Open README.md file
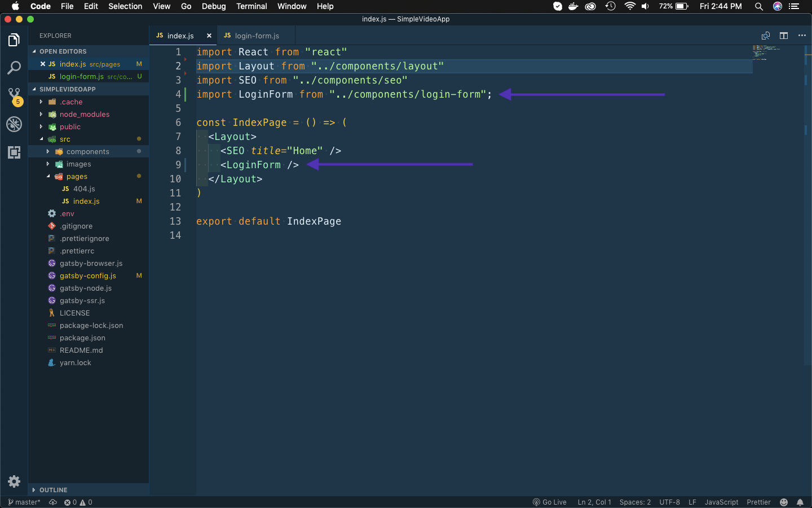The height and width of the screenshot is (508, 812). 89,351
